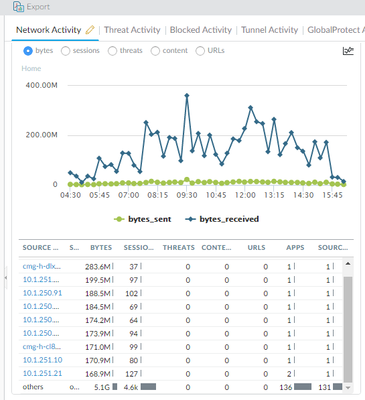The image size is (365, 400).
Task: Click the Export PDF icon
Action: click(x=18, y=6)
